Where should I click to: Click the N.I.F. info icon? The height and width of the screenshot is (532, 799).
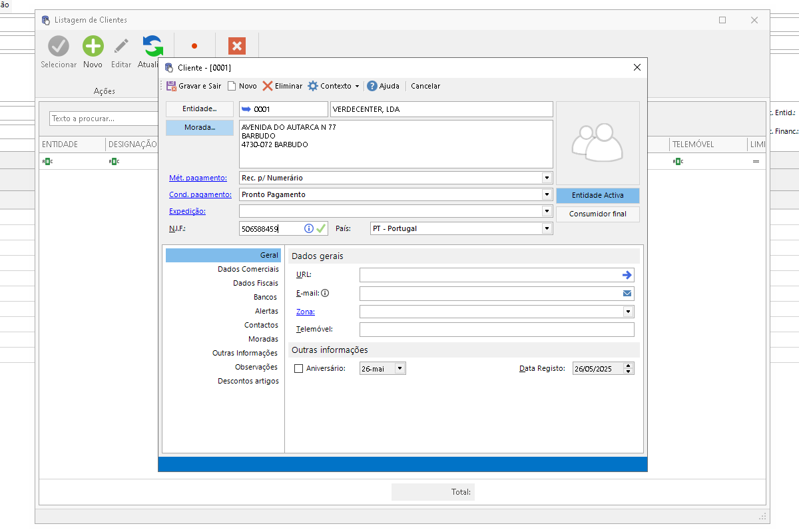pos(309,228)
